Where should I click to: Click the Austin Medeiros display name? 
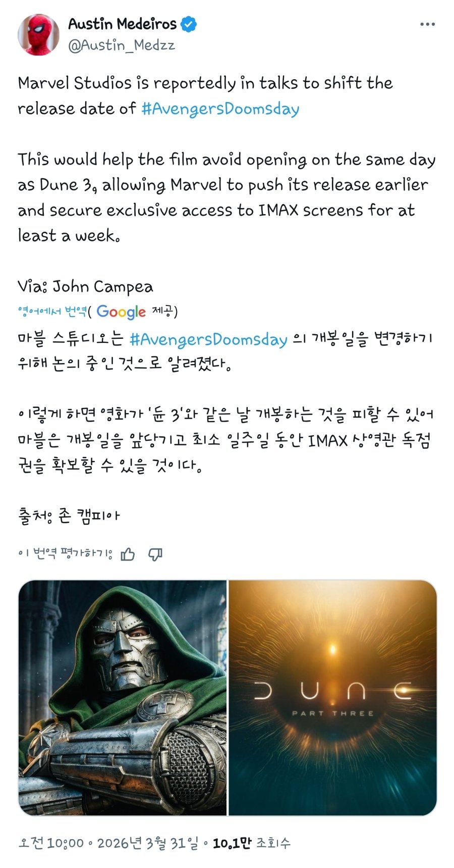click(x=123, y=24)
